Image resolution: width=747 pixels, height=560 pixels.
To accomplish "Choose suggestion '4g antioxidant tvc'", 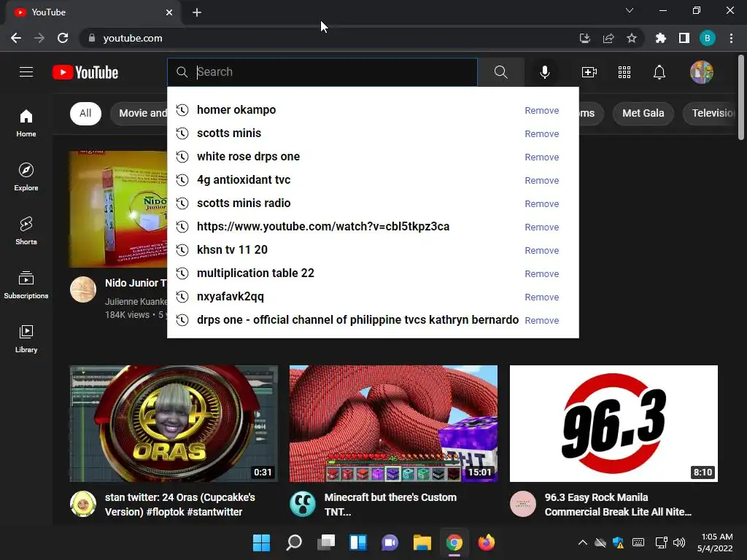I will pos(244,180).
